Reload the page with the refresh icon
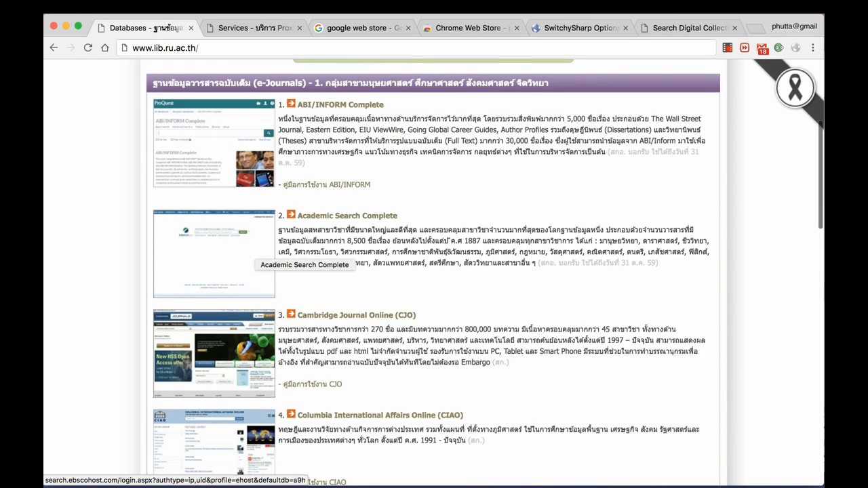The image size is (868, 488). click(87, 47)
